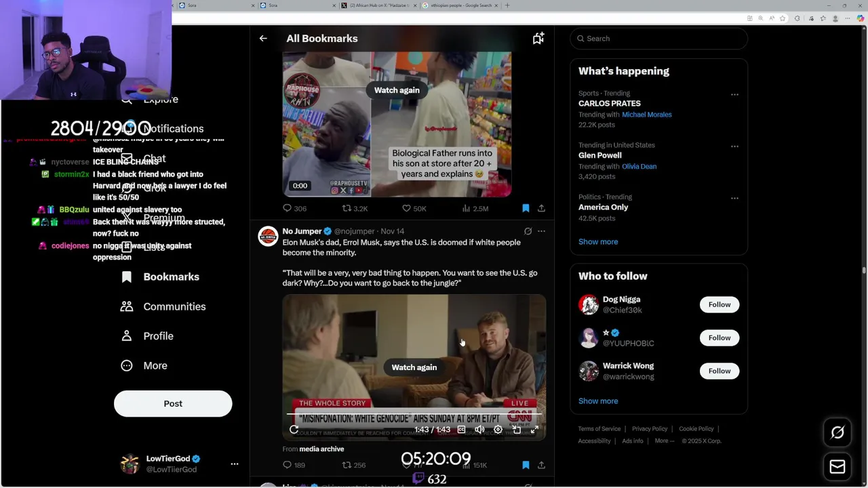Click Show more under What's happening
Screen dimensions: 868x488
598,242
